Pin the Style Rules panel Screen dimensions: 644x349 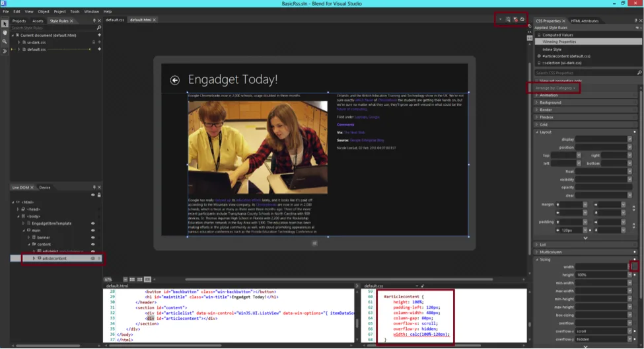[x=94, y=20]
